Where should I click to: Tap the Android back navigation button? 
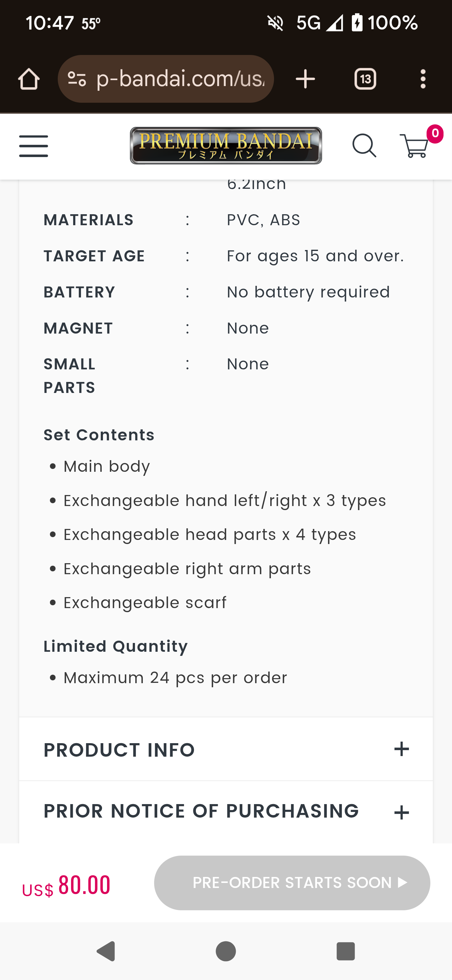(x=106, y=951)
